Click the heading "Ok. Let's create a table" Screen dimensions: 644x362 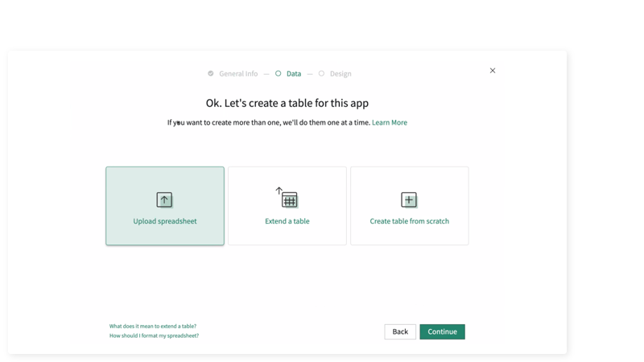pyautogui.click(x=287, y=103)
